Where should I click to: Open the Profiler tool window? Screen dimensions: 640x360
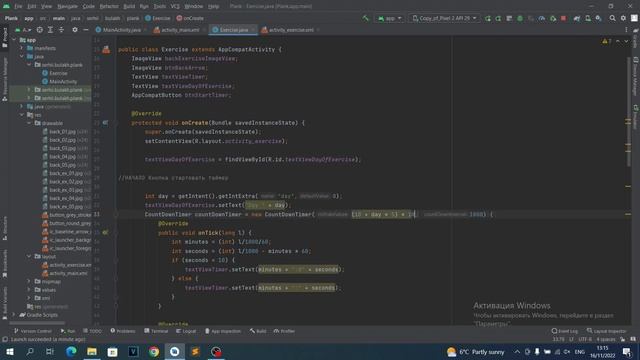[x=284, y=331]
